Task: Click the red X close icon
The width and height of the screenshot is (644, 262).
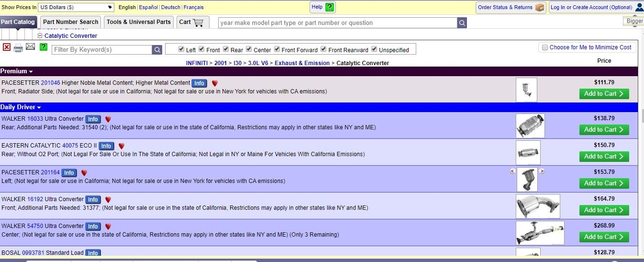Action: 7,47
